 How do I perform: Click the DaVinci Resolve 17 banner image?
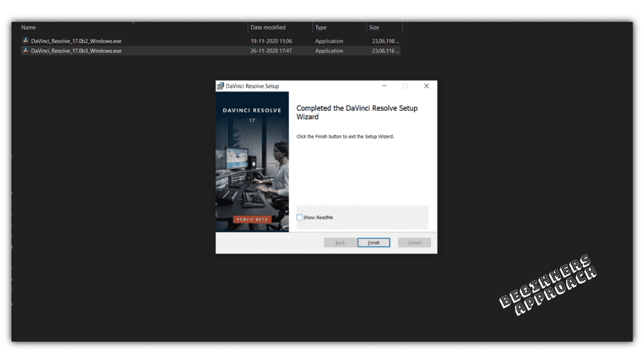coord(252,162)
